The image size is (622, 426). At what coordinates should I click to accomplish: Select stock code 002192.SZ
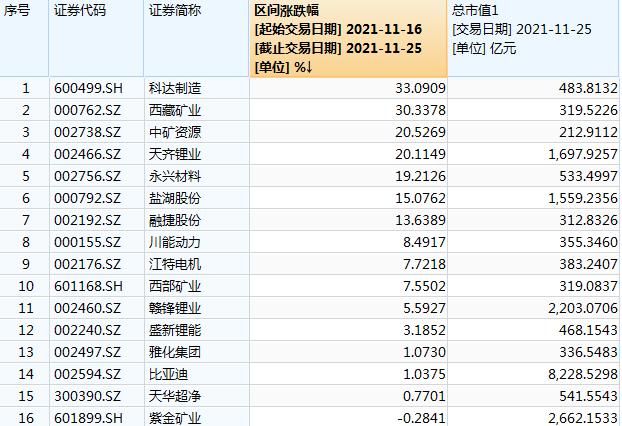click(87, 220)
